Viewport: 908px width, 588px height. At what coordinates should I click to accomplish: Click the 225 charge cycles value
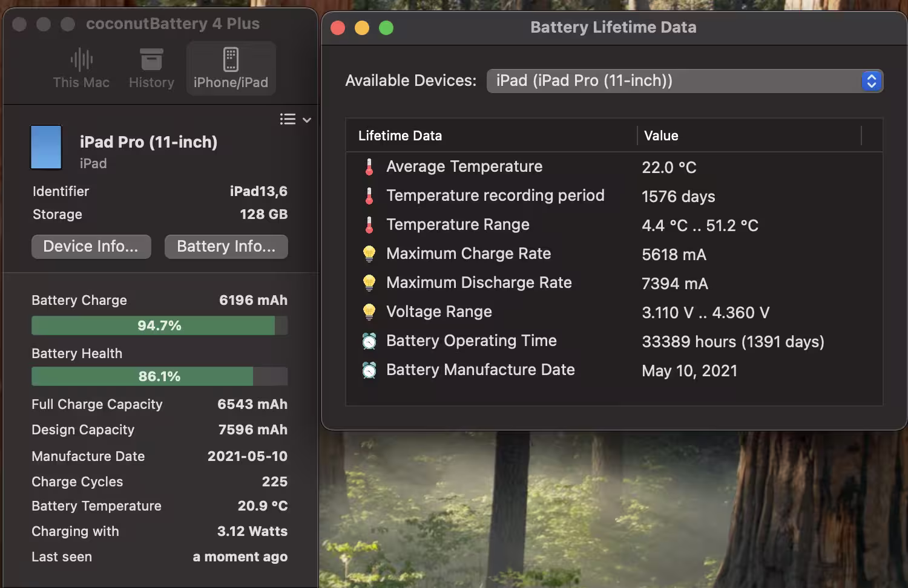[x=275, y=482]
